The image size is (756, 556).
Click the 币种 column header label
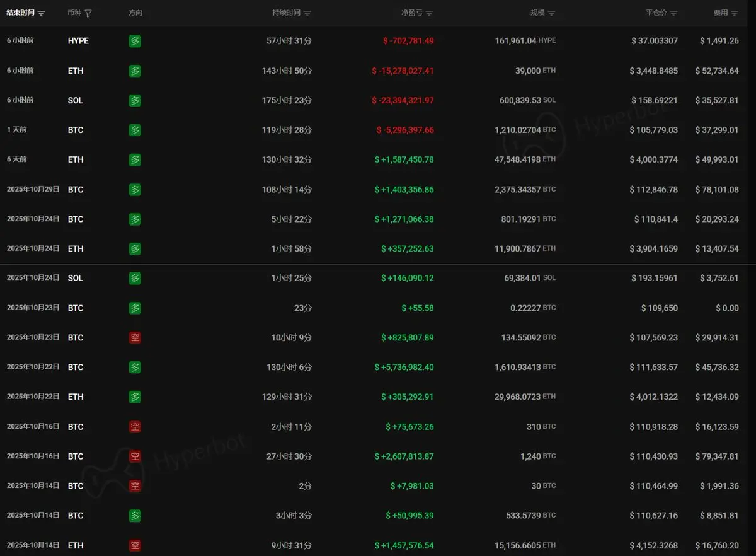(74, 13)
